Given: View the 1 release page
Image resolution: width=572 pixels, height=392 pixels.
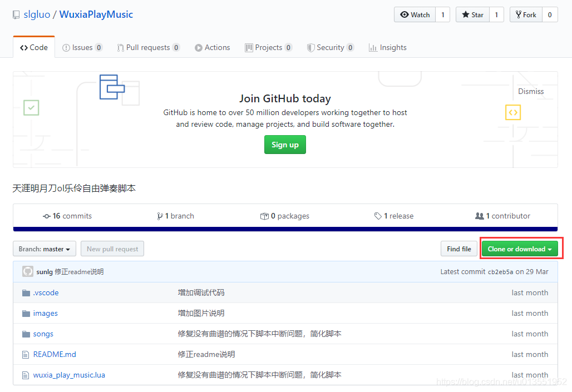Looking at the screenshot, I should point(394,216).
